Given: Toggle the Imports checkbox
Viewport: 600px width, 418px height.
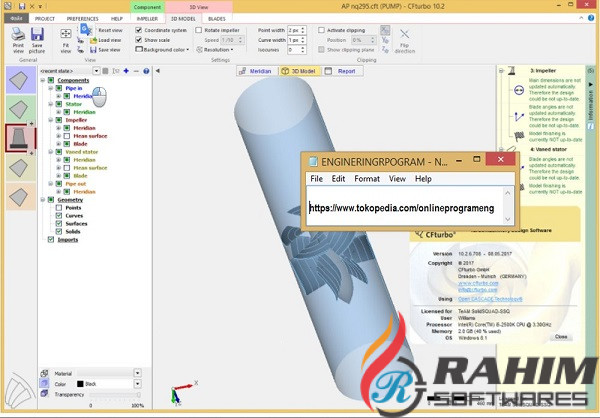Looking at the screenshot, I should tap(51, 240).
